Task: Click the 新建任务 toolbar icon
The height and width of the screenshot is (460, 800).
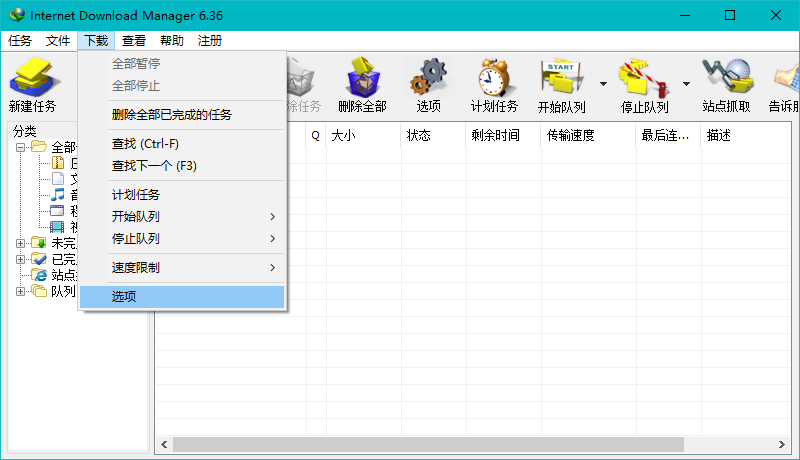Action: point(35,77)
